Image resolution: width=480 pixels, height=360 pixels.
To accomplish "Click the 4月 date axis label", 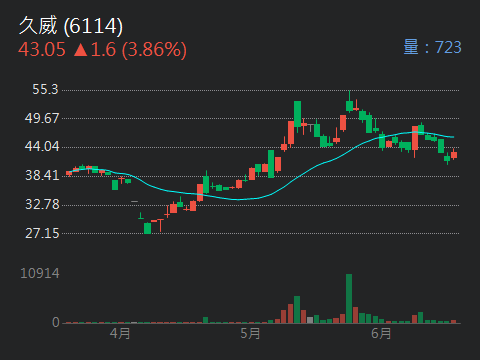I will pos(120,333).
